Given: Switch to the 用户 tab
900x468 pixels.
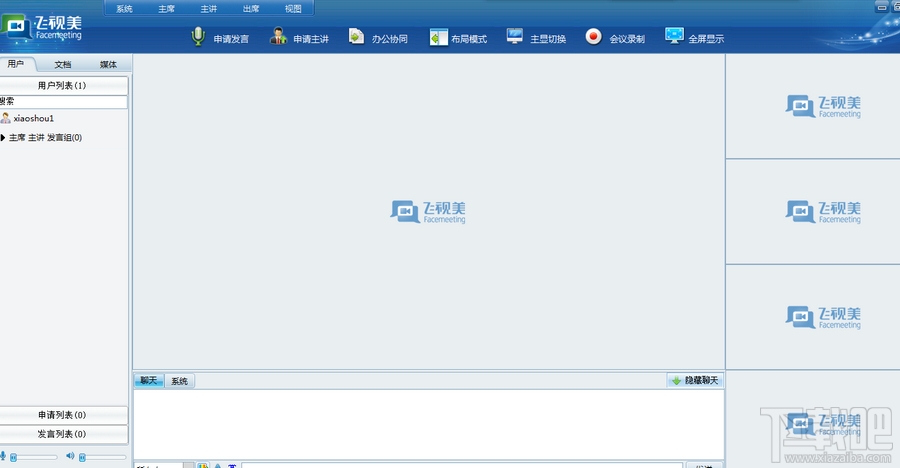Looking at the screenshot, I should click(17, 64).
